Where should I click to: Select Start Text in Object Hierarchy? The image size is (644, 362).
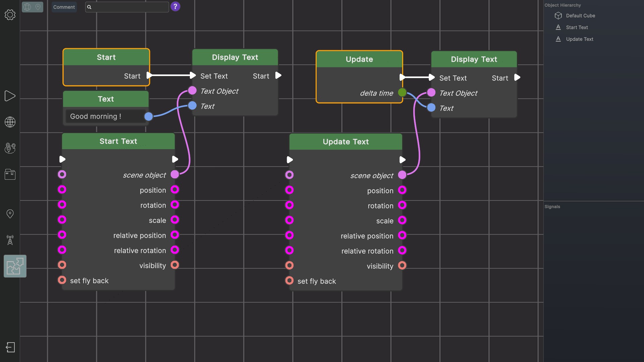click(x=577, y=27)
